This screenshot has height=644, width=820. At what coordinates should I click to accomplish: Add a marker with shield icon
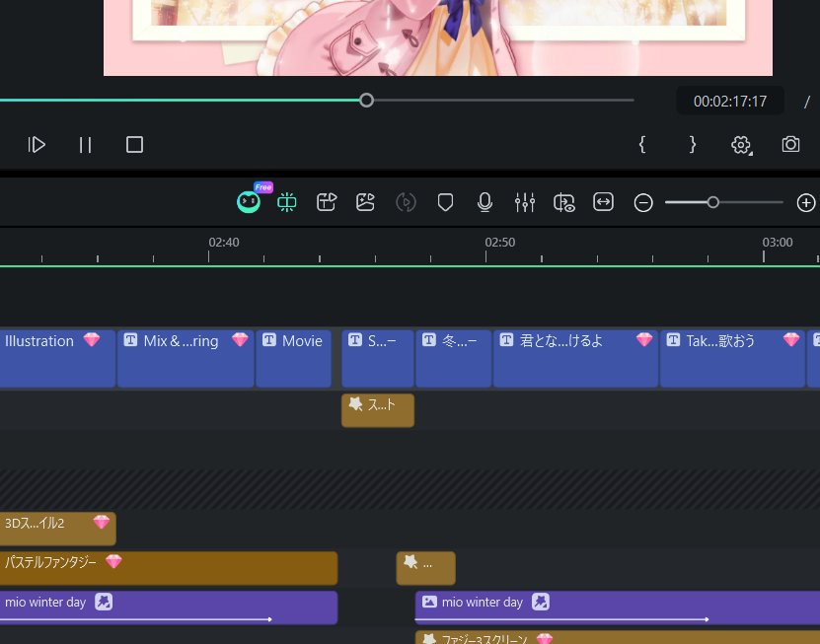pos(446,202)
